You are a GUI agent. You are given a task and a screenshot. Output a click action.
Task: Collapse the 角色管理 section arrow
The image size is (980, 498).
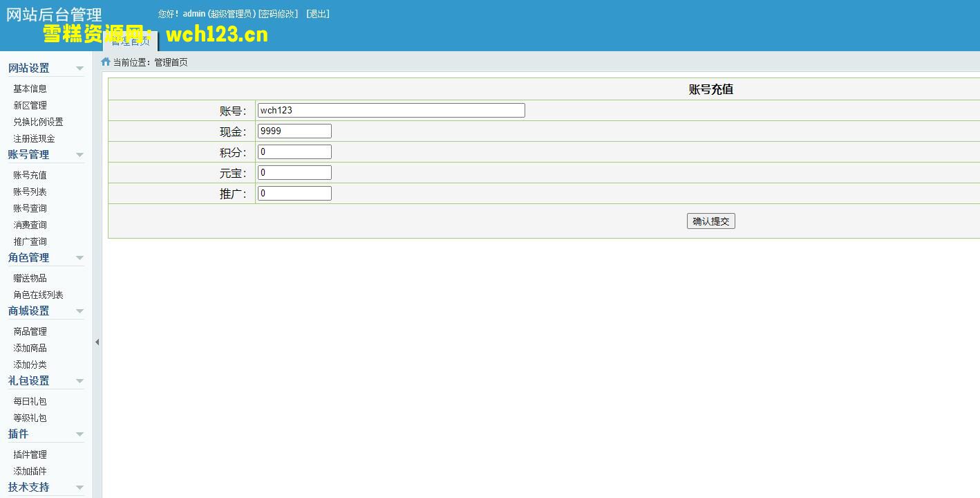[79, 258]
